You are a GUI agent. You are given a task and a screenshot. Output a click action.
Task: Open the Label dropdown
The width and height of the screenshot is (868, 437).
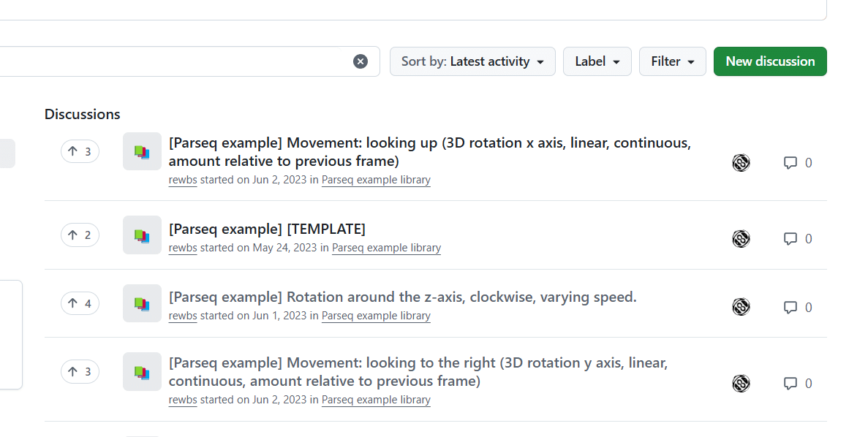pyautogui.click(x=597, y=61)
